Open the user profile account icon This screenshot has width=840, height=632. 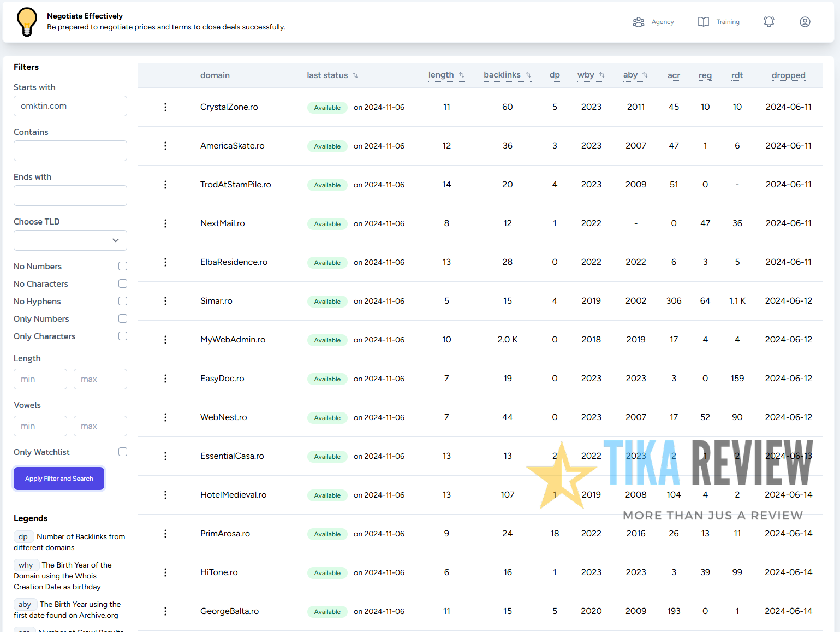tap(805, 22)
